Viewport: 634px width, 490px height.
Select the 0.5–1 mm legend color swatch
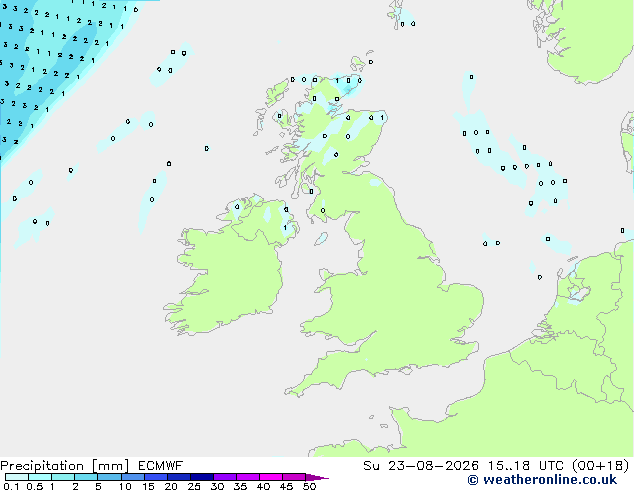click(x=40, y=477)
